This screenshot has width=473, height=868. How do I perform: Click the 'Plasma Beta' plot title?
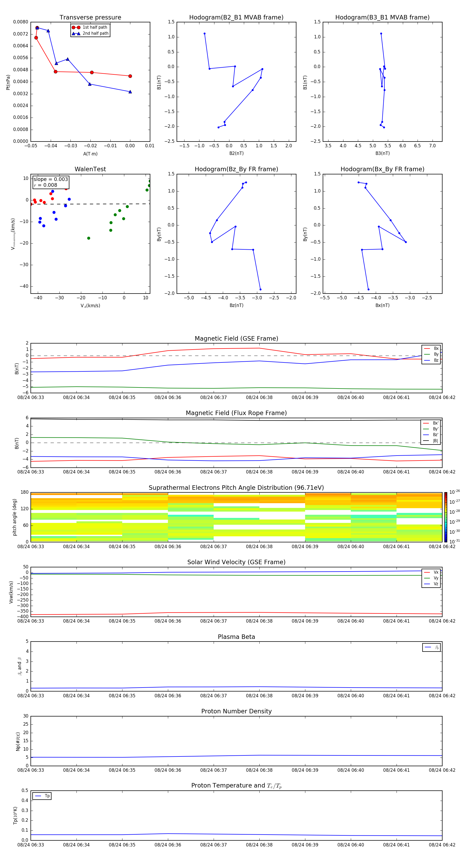point(236,637)
